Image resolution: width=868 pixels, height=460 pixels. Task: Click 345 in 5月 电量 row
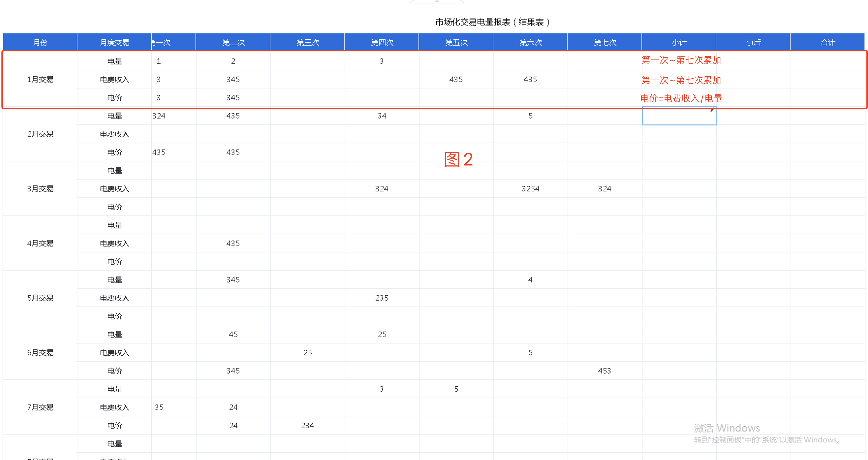pyautogui.click(x=233, y=280)
